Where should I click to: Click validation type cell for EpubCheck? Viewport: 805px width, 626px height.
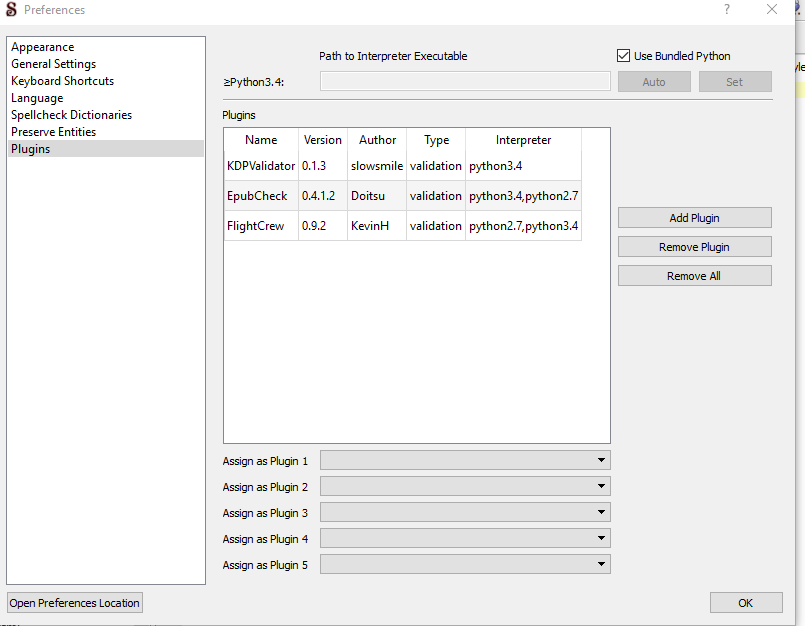tap(436, 196)
